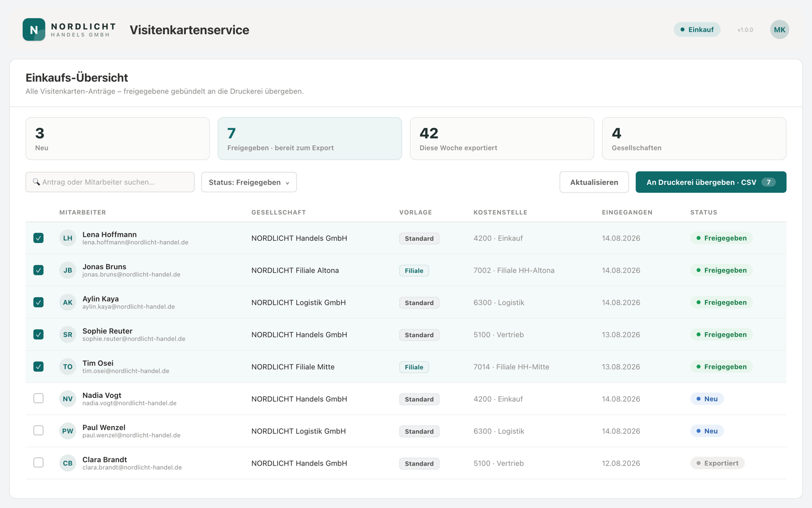The width and height of the screenshot is (812, 508).
Task: Click Sophie Reuter's SR avatar
Action: (x=67, y=334)
